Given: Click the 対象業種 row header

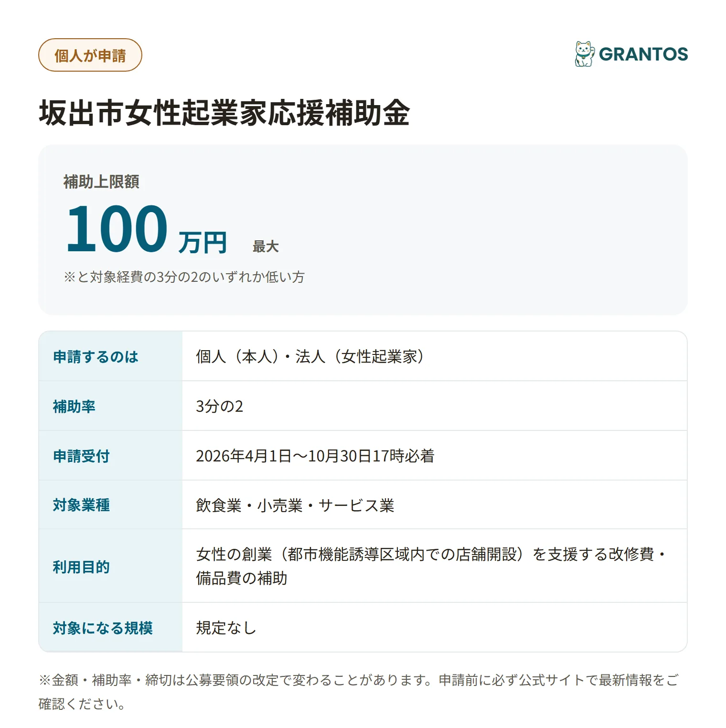Looking at the screenshot, I should point(110,505).
